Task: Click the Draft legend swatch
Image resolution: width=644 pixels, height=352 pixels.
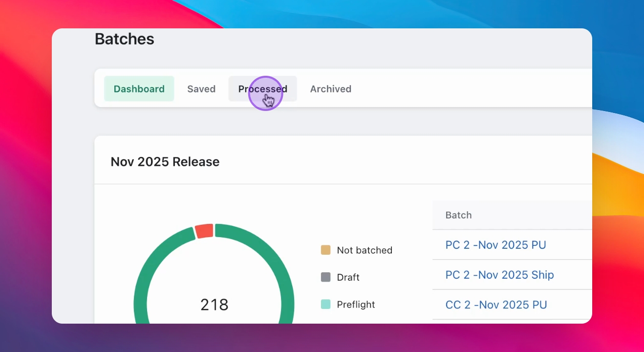Action: (x=326, y=277)
